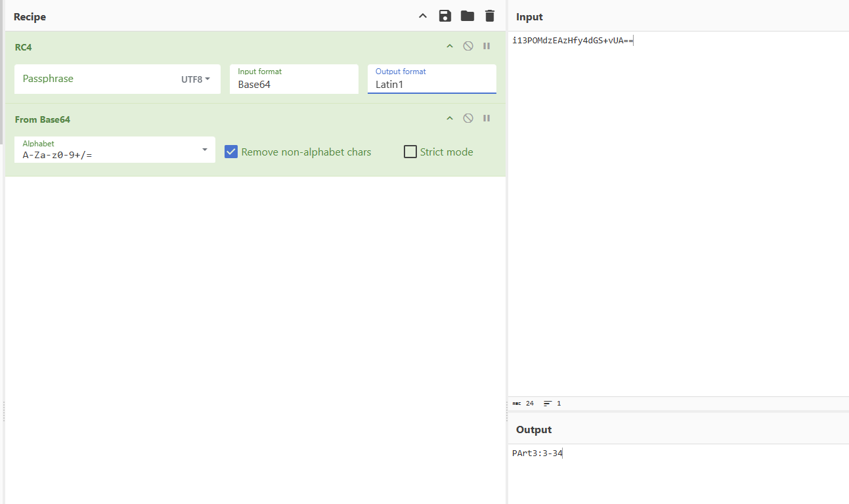Collapse the From Base64 operation arguments
The image size is (849, 504).
[x=450, y=118]
